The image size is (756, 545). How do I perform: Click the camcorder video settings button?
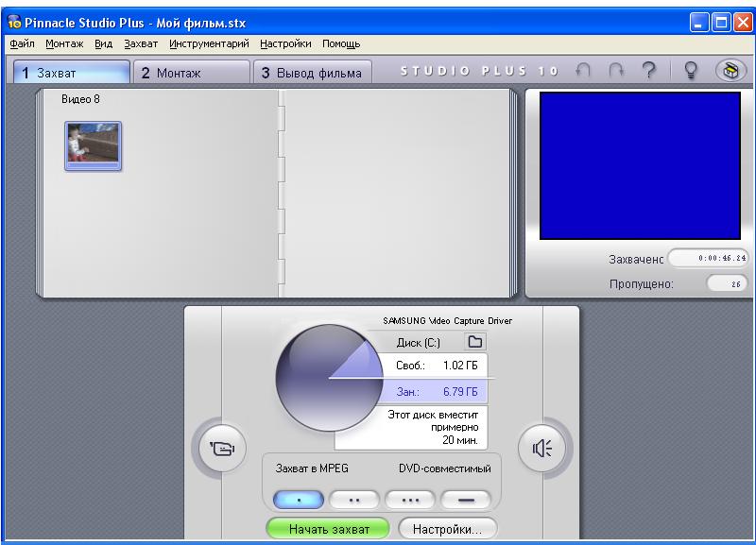point(222,449)
